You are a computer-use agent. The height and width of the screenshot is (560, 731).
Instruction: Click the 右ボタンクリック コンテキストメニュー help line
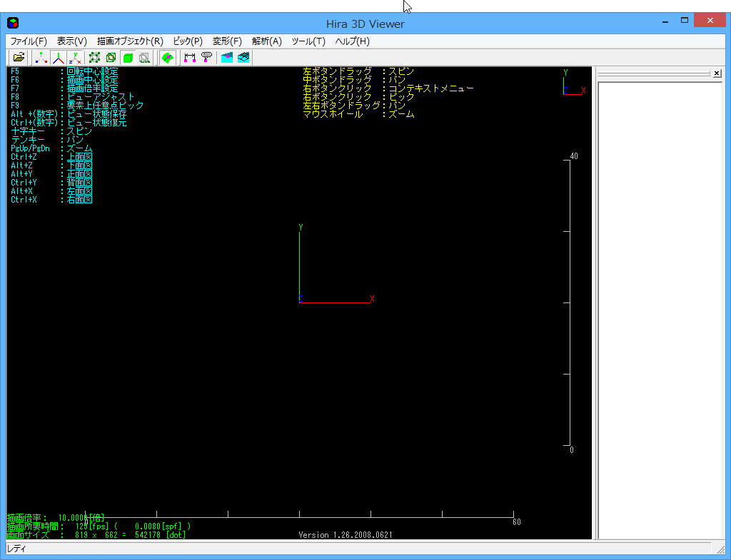[x=388, y=88]
